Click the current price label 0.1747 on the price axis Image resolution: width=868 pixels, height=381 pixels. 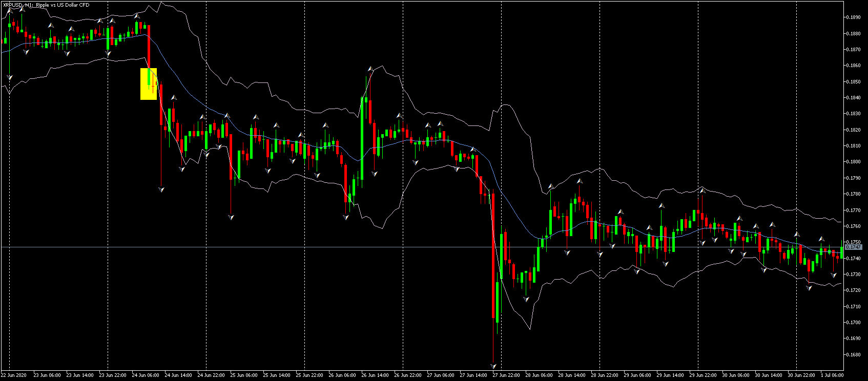click(853, 247)
